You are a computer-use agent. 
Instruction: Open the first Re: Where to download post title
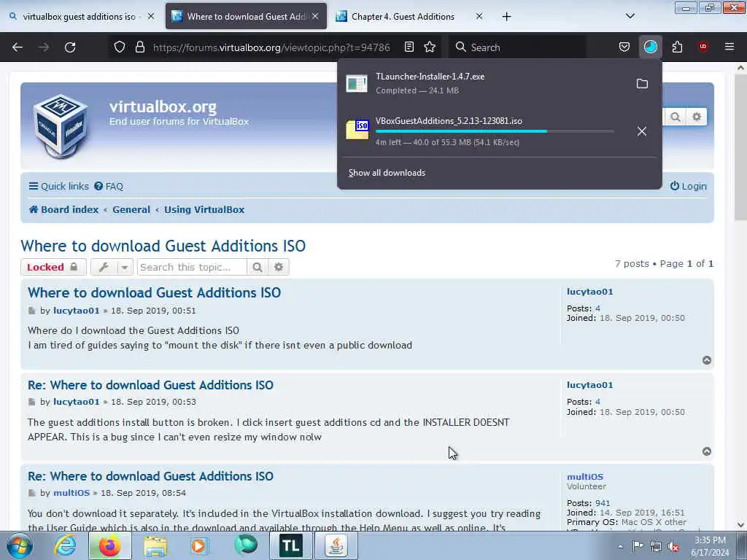[x=150, y=385]
